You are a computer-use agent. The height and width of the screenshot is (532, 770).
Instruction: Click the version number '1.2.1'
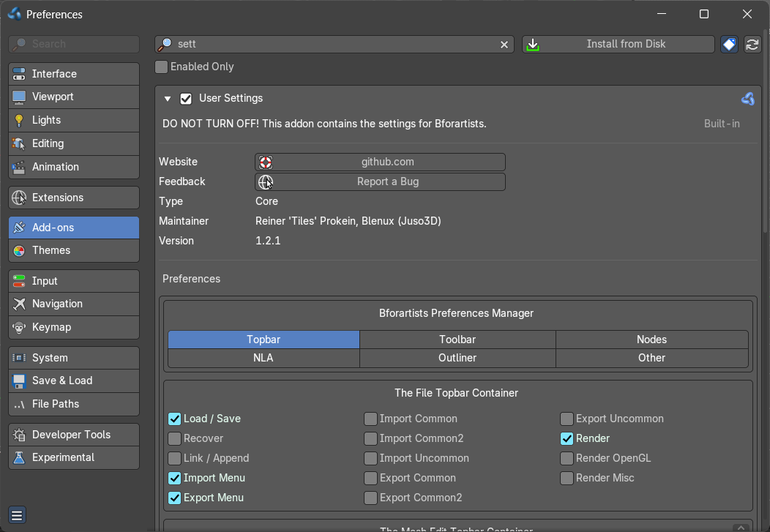tap(268, 241)
